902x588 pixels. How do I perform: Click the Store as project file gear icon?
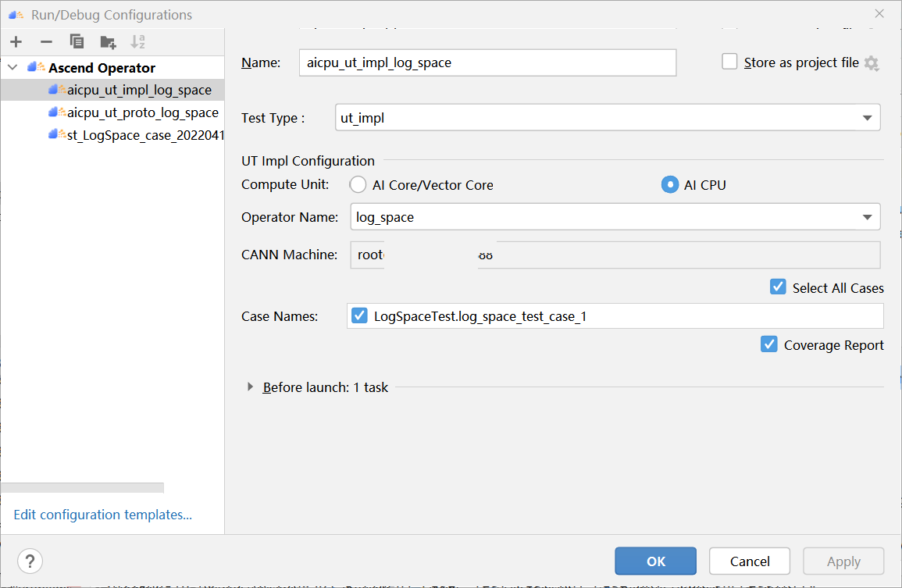tap(872, 62)
